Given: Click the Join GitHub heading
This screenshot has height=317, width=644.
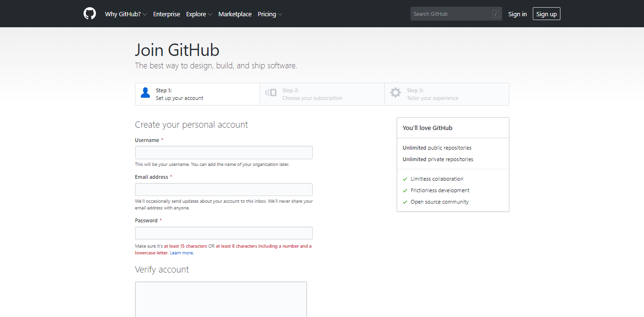Looking at the screenshot, I should 177,50.
